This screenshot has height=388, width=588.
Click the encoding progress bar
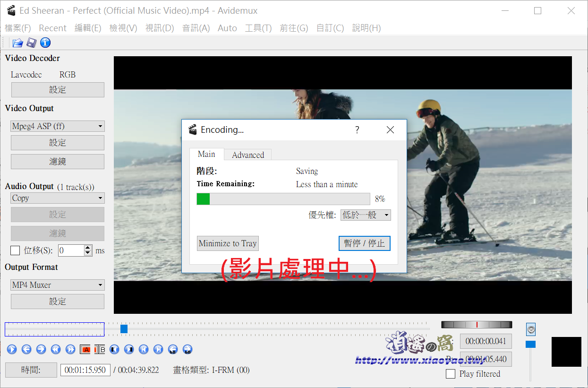click(x=283, y=199)
